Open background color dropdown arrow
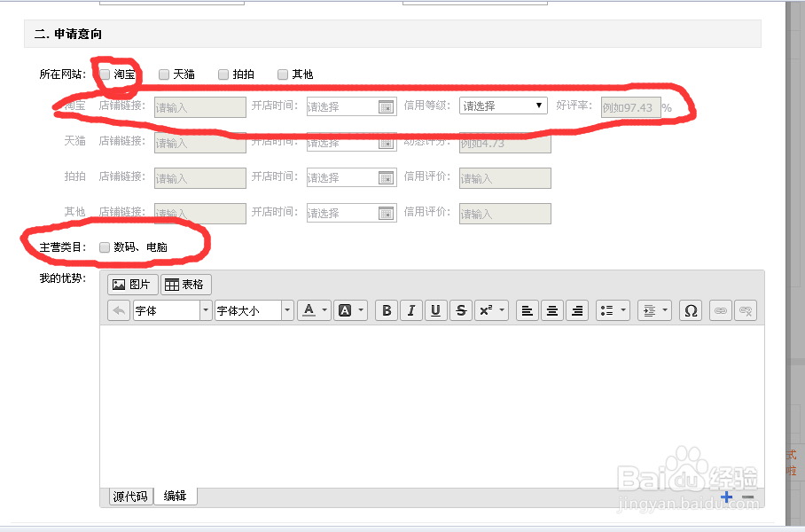 tap(362, 310)
